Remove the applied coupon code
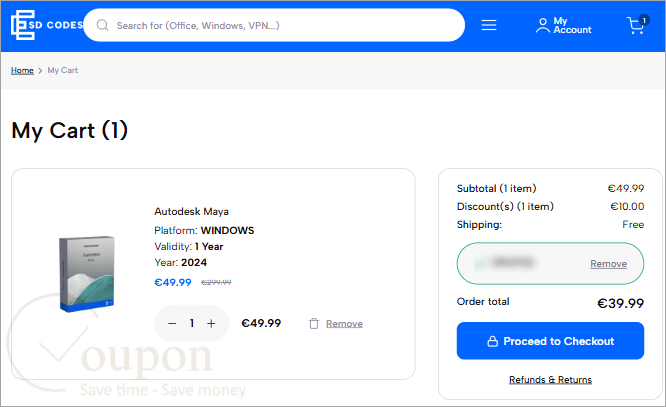This screenshot has height=407, width=666. point(608,264)
